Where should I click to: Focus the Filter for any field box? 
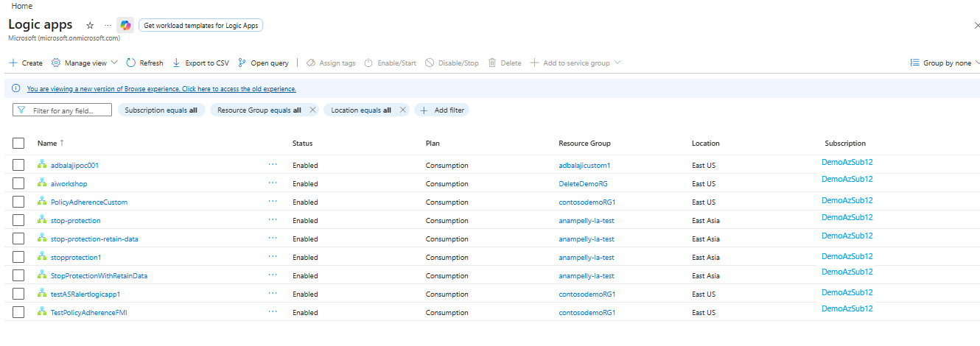coord(63,110)
